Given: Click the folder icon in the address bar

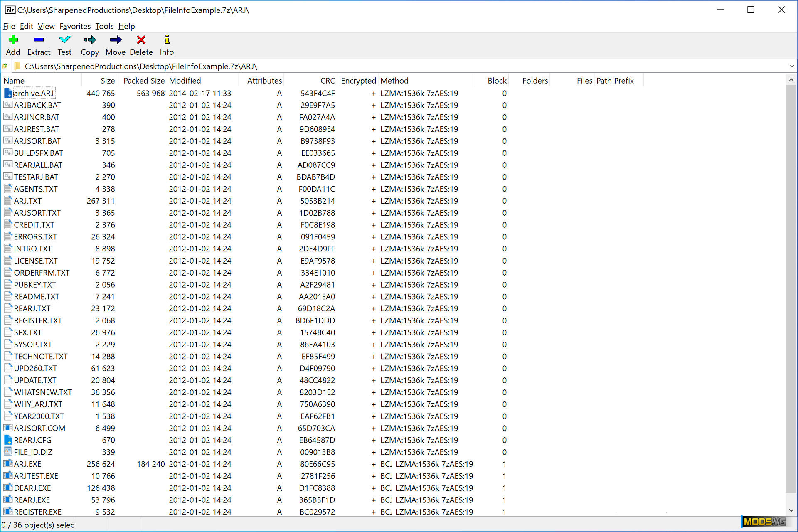Looking at the screenshot, I should 17,66.
